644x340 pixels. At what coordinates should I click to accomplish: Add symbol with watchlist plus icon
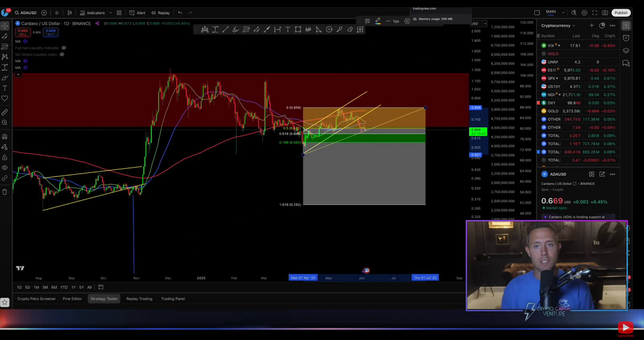(592, 25)
